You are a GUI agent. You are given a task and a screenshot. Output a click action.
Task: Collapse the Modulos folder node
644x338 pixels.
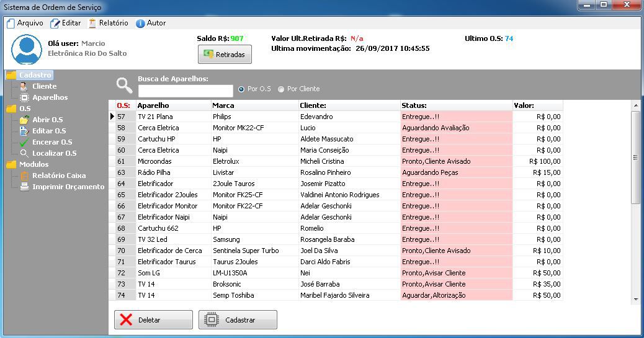[x=11, y=164]
